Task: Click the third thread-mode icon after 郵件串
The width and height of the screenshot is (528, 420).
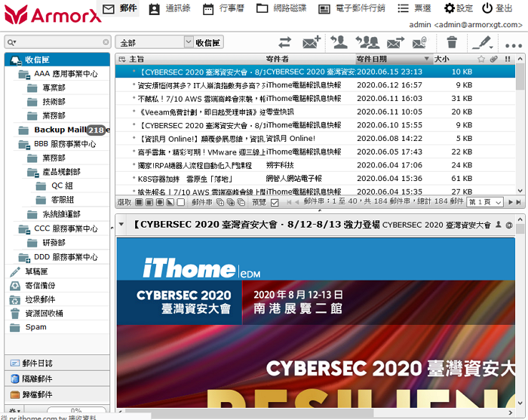Action: point(241,202)
